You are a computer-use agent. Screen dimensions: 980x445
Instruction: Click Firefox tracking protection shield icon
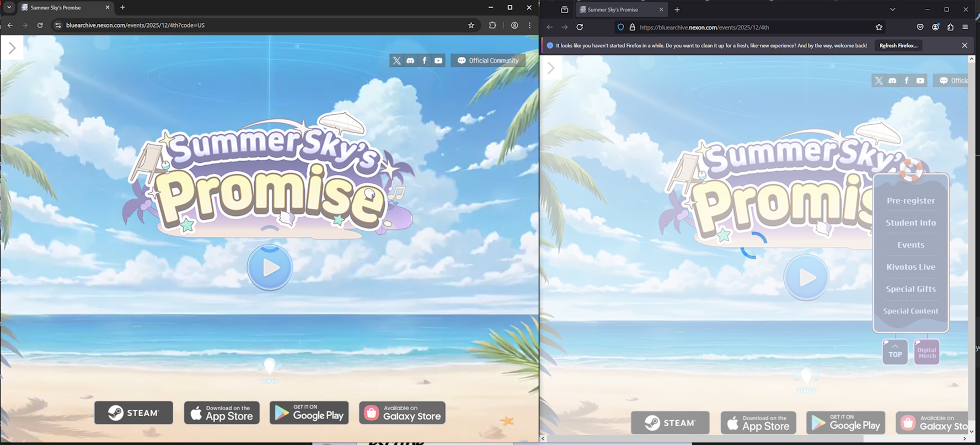tap(621, 27)
